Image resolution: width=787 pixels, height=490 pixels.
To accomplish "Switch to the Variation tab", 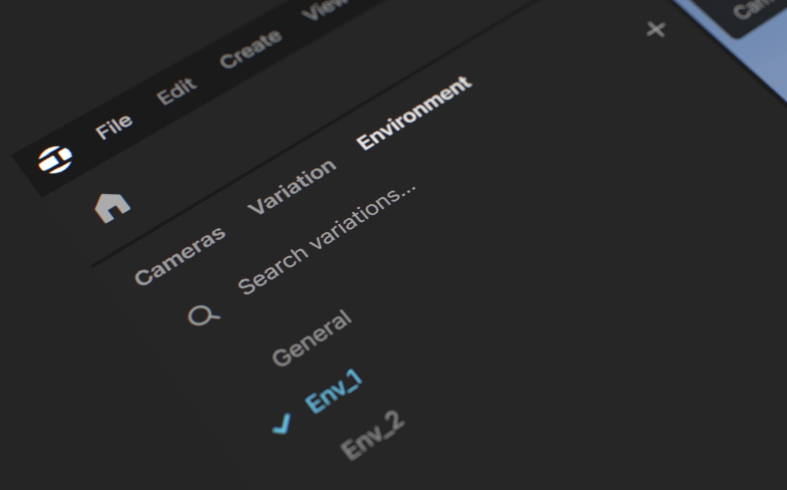I will click(x=292, y=187).
